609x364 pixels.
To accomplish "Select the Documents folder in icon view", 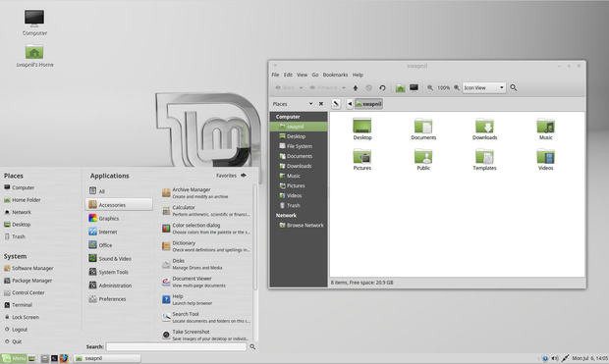I will pos(423,130).
